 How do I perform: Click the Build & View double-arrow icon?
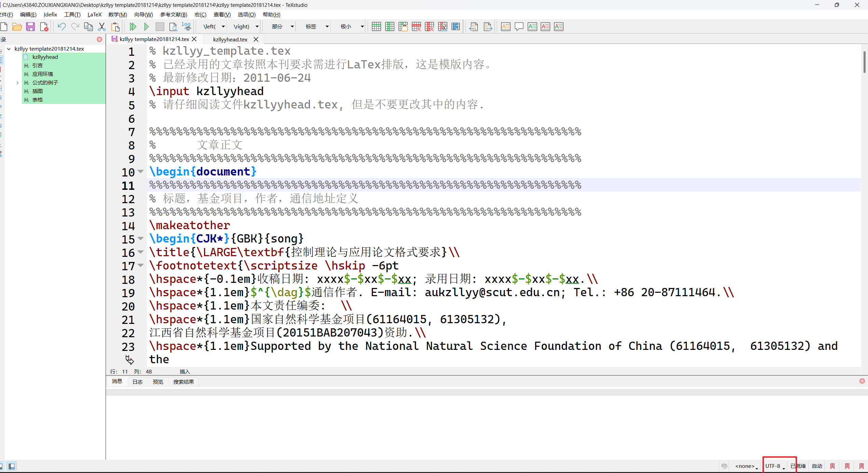(x=133, y=27)
